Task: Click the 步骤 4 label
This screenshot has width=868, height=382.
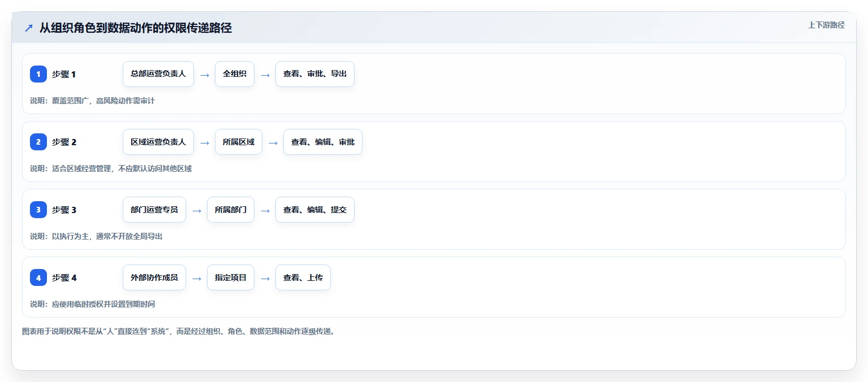Action: point(64,277)
